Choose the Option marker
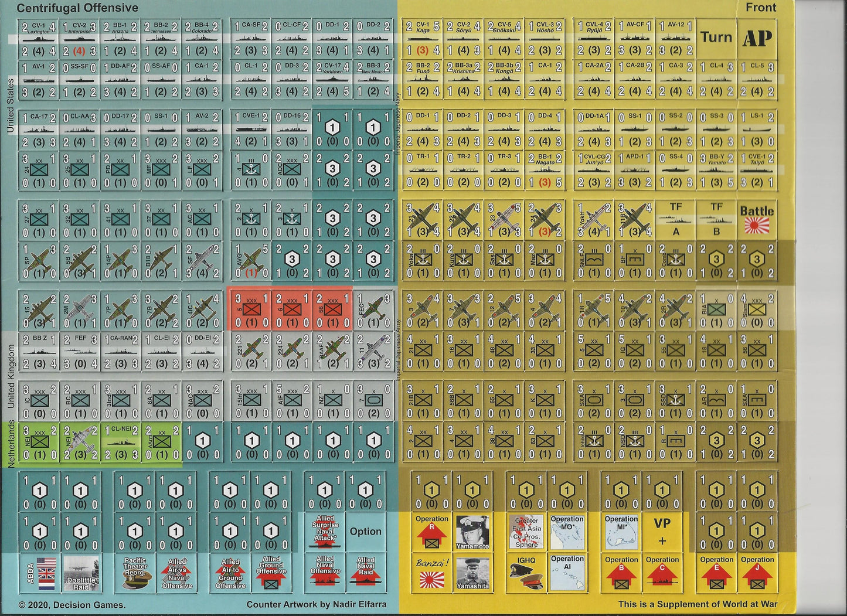Viewport: 847px width, 616px height. pos(365,532)
